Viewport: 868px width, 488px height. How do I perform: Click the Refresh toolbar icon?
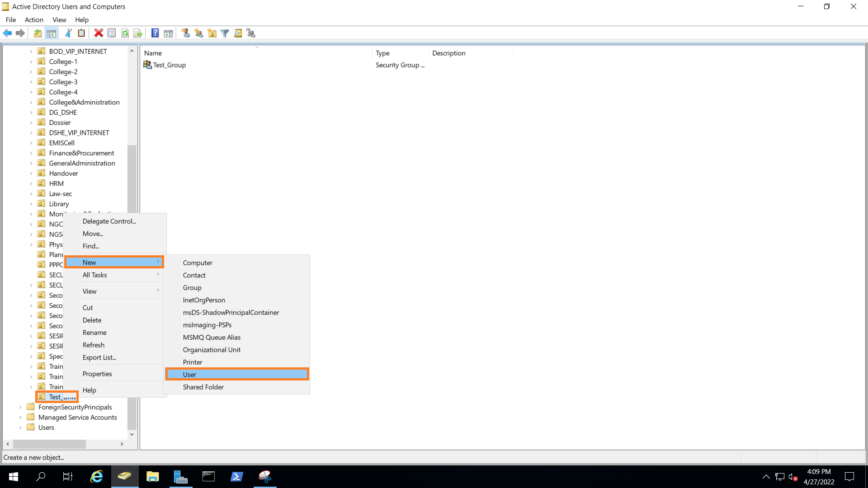[125, 33]
